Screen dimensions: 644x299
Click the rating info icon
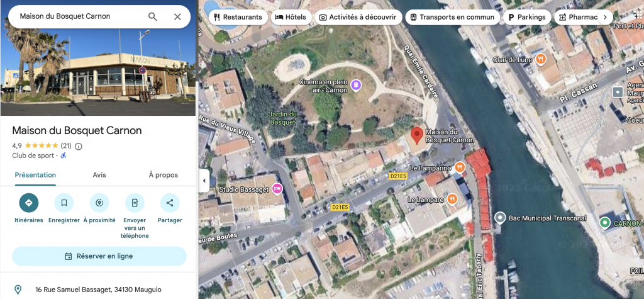[79, 146]
